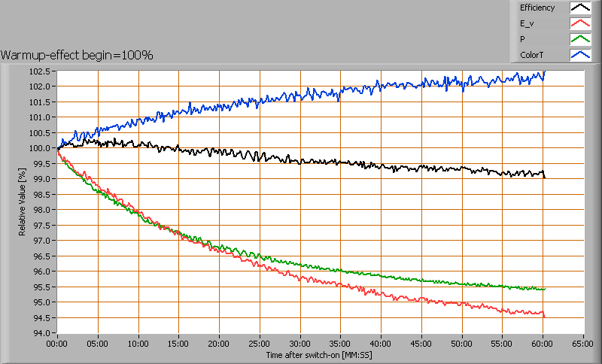Screen dimensions: 602x364
Task: Click the 65:00 maximum x-axis value
Action: (582, 341)
